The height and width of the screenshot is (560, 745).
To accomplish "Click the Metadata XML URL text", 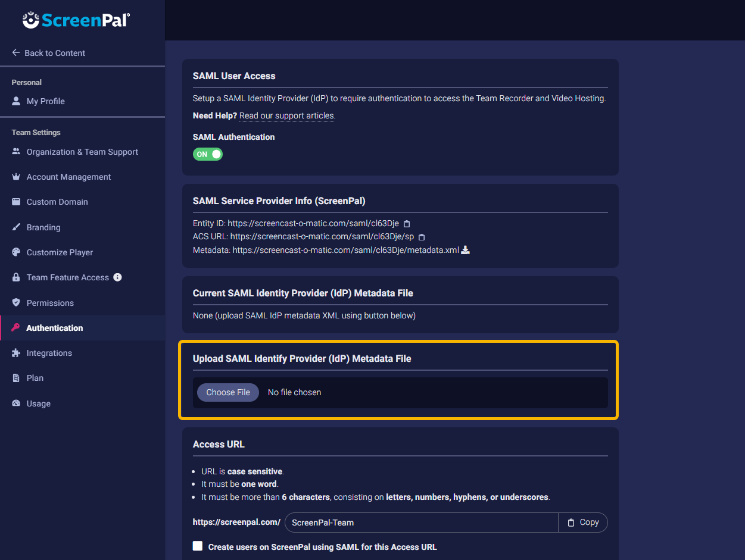I will [x=346, y=250].
